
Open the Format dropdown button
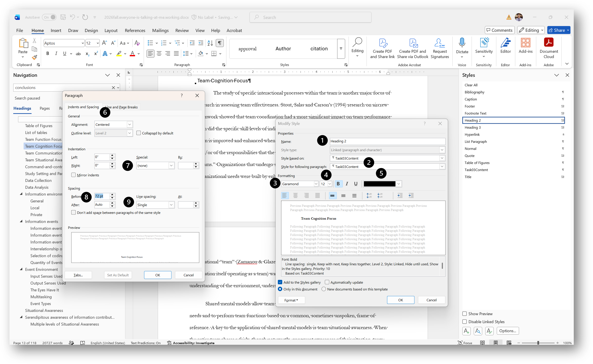[291, 300]
